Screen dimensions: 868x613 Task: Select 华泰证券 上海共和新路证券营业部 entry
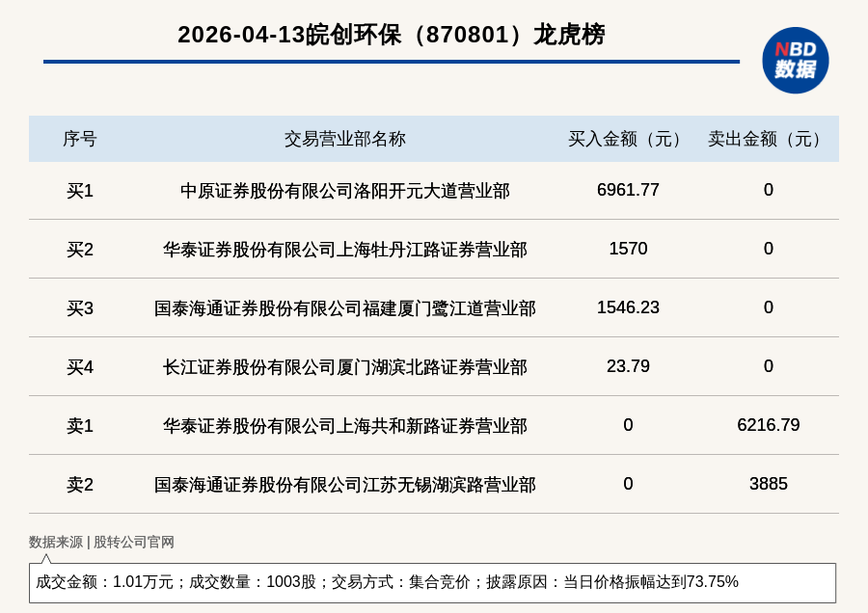pyautogui.click(x=344, y=426)
